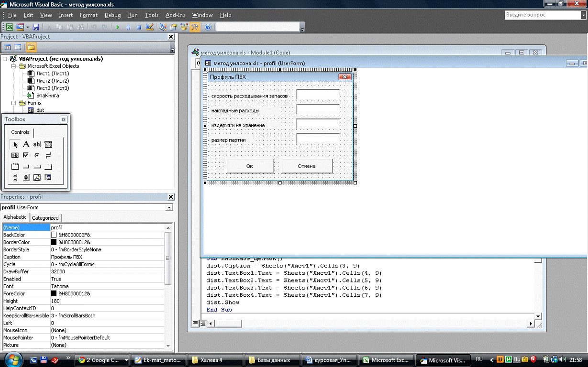Open Microsoft Visual Basic Help icon
Viewport: 588px width, 367px height.
point(208,27)
